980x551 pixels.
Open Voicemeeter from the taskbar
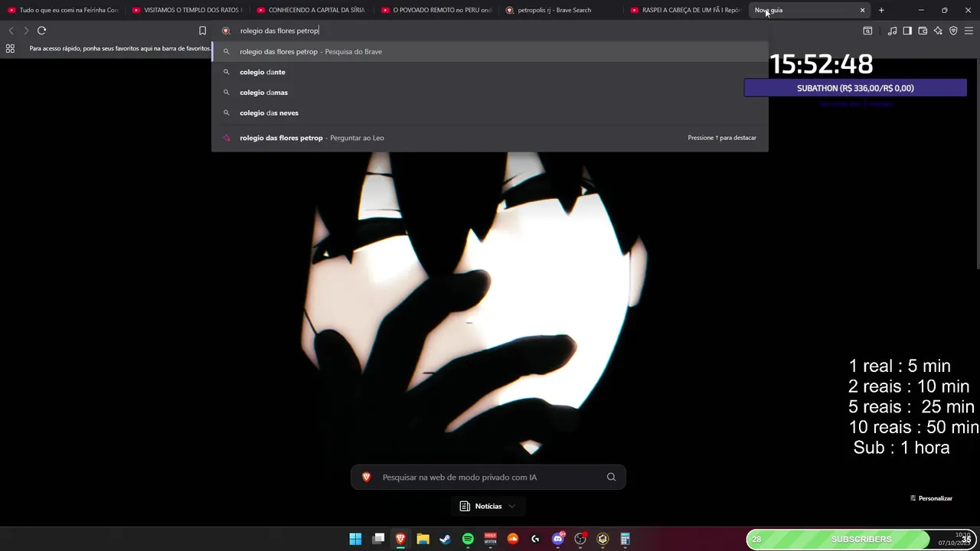(x=490, y=539)
